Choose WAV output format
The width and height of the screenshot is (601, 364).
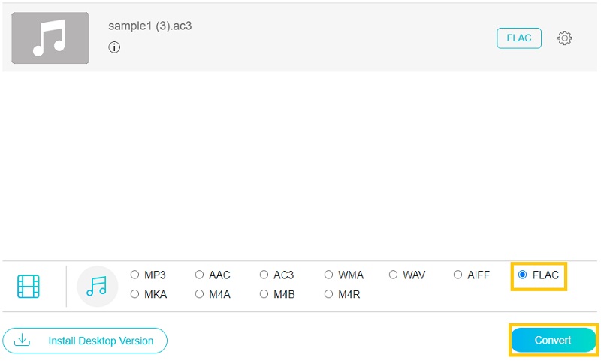click(394, 275)
